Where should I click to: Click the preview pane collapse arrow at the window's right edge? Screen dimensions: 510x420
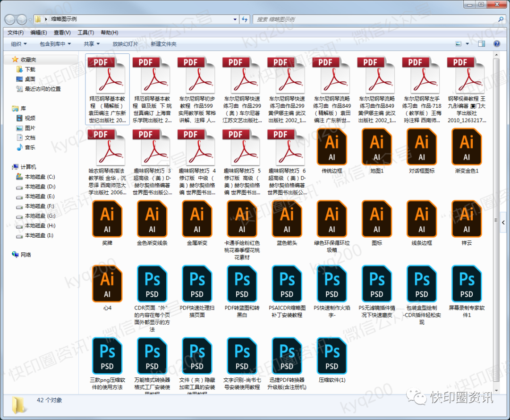pos(503,223)
